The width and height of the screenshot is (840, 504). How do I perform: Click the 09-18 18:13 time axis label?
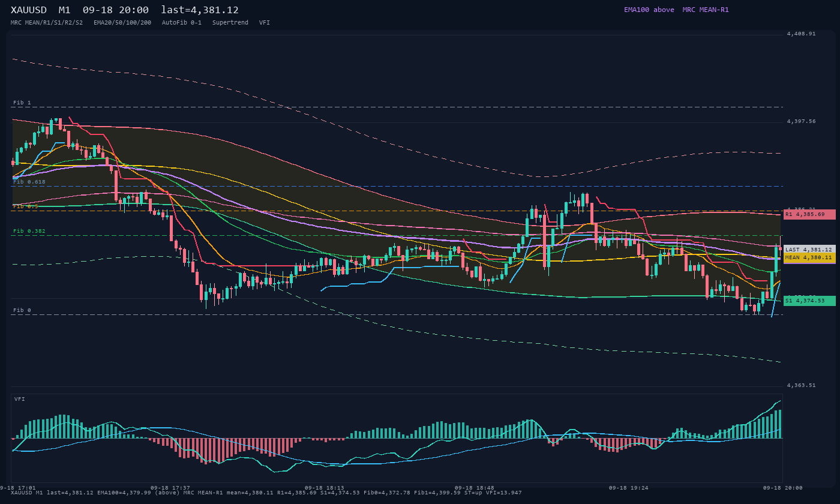click(325, 488)
